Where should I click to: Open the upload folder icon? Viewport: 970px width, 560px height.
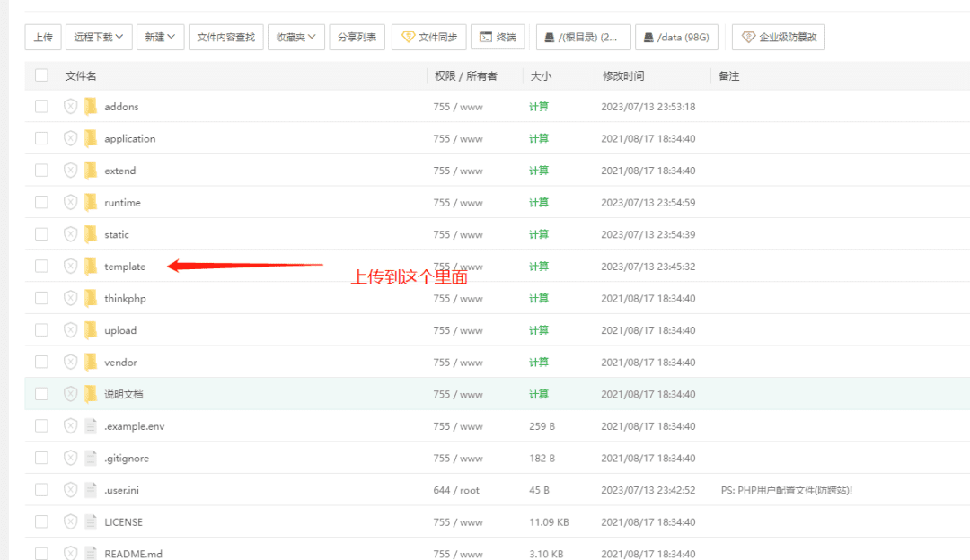pos(91,329)
